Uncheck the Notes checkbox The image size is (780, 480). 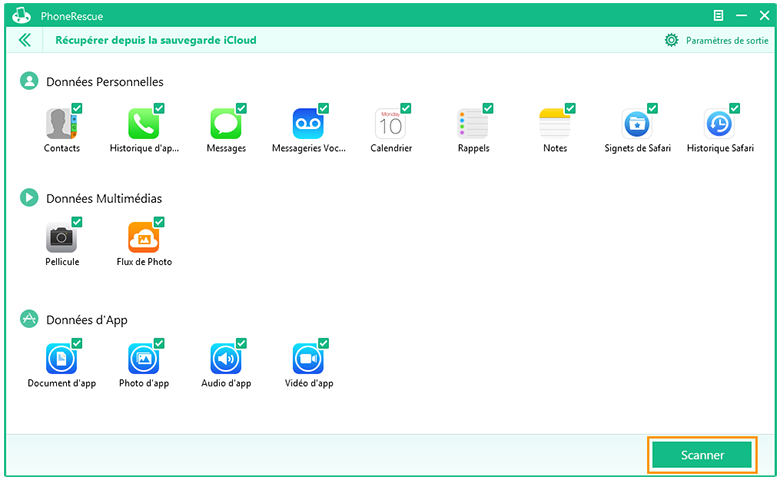(x=570, y=108)
